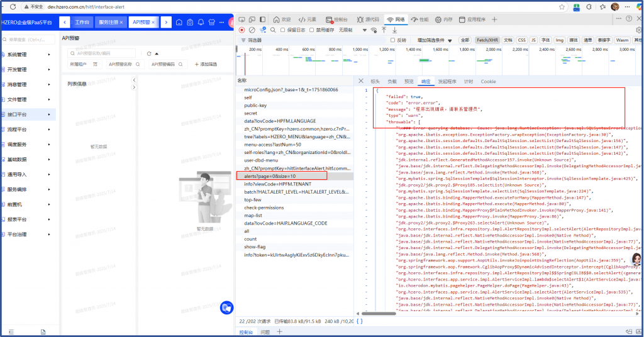Open the 增加筛选条件 dropdown
This screenshot has width=644, height=337.
tap(434, 40)
